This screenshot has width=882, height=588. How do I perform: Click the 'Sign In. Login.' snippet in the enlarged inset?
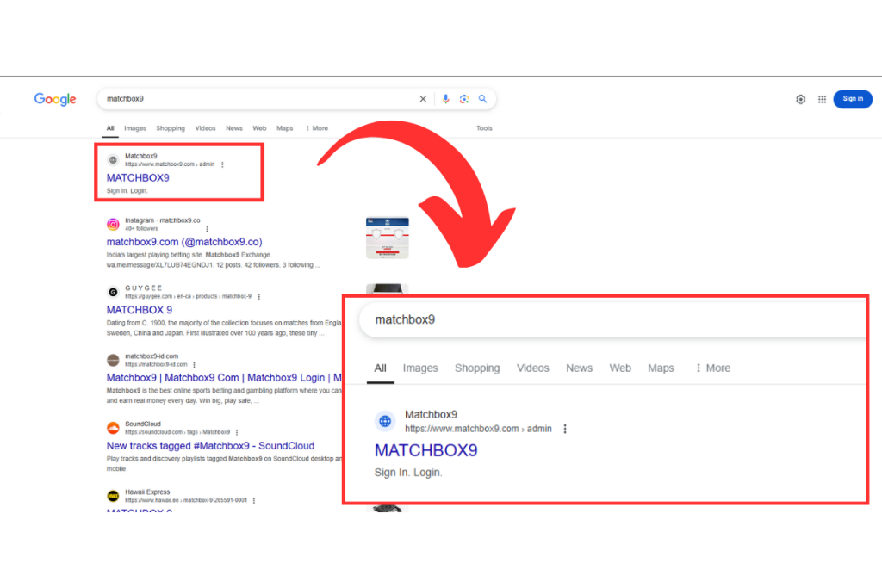(x=408, y=473)
